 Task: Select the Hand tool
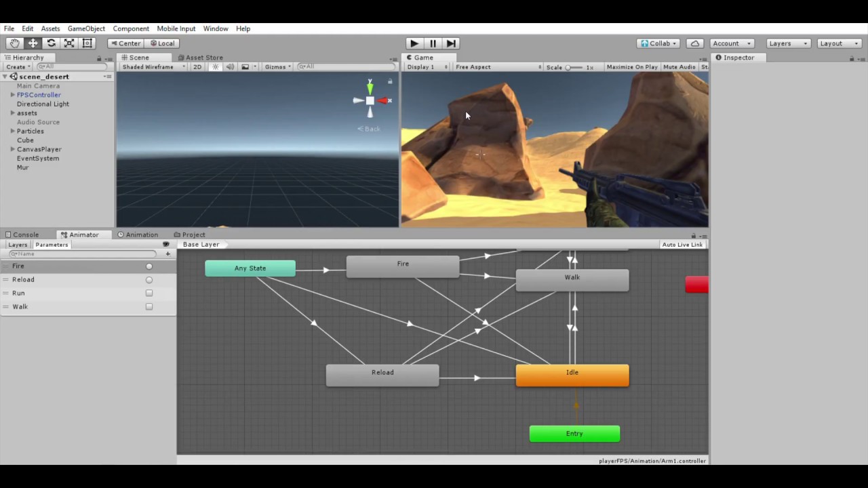[x=14, y=43]
